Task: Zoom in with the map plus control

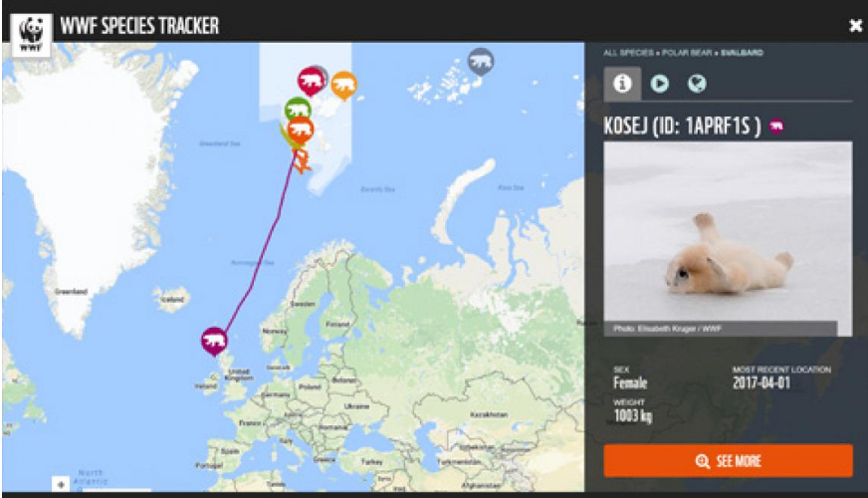Action: click(x=61, y=484)
